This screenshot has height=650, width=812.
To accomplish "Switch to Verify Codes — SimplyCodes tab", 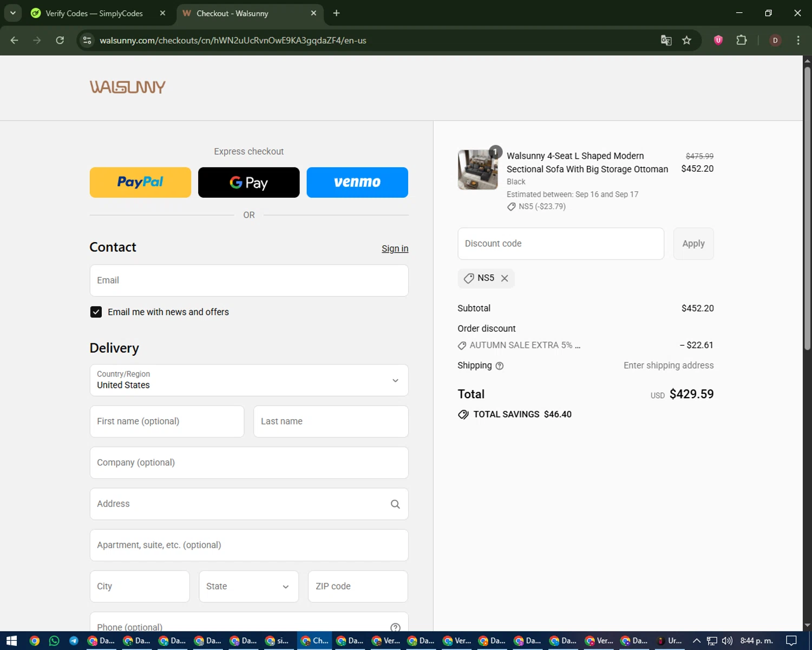I will click(x=94, y=13).
